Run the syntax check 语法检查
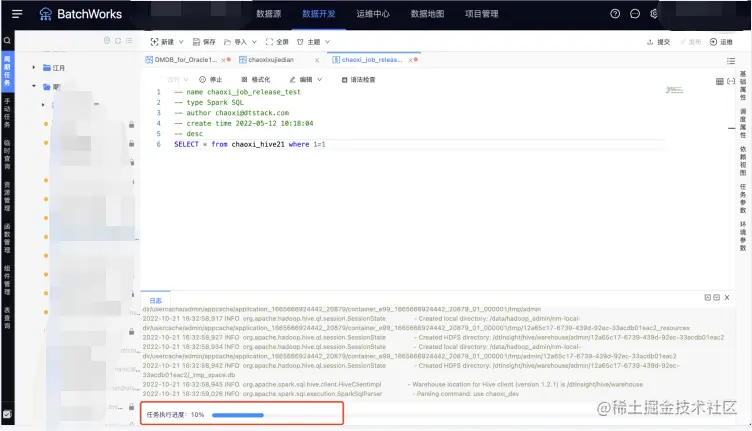 pos(358,80)
